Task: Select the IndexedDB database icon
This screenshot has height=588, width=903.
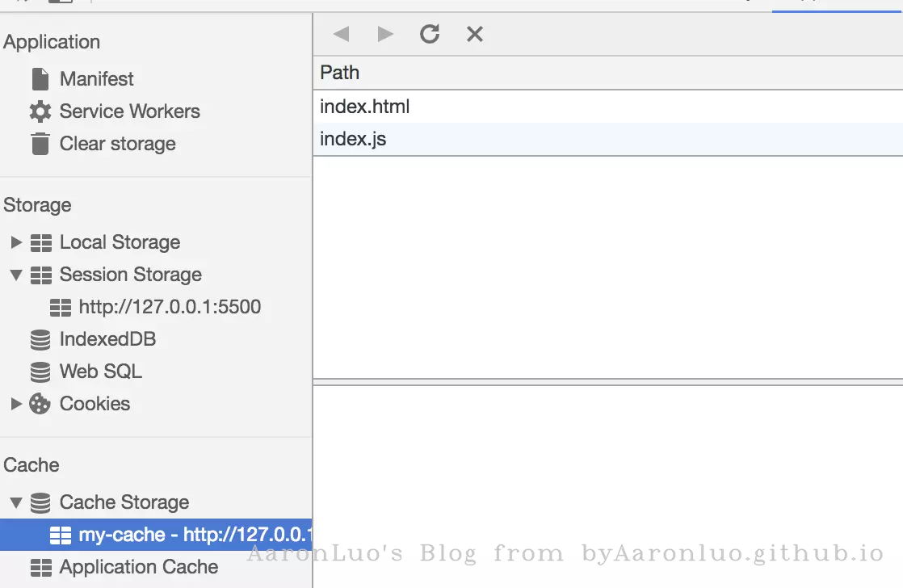Action: pyautogui.click(x=40, y=339)
